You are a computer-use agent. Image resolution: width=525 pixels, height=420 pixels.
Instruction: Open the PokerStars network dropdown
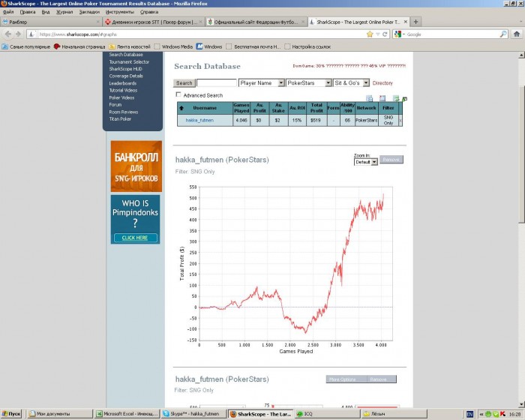[x=309, y=82]
